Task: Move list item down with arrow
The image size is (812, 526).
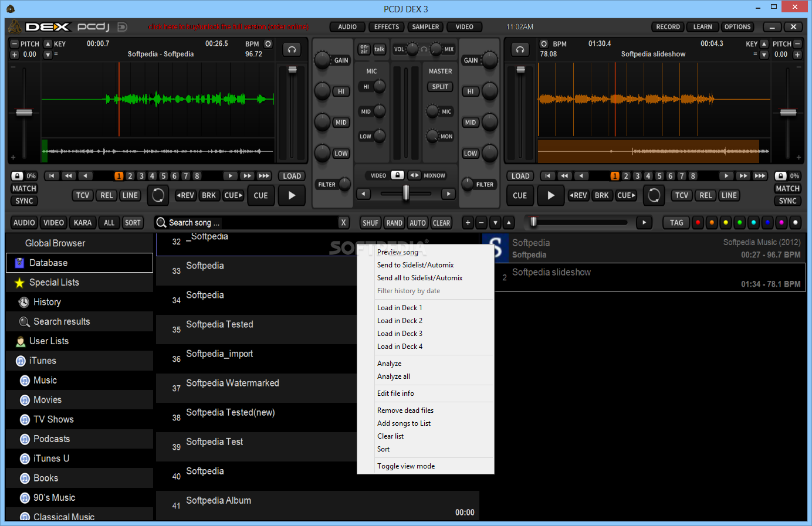Action: click(495, 223)
